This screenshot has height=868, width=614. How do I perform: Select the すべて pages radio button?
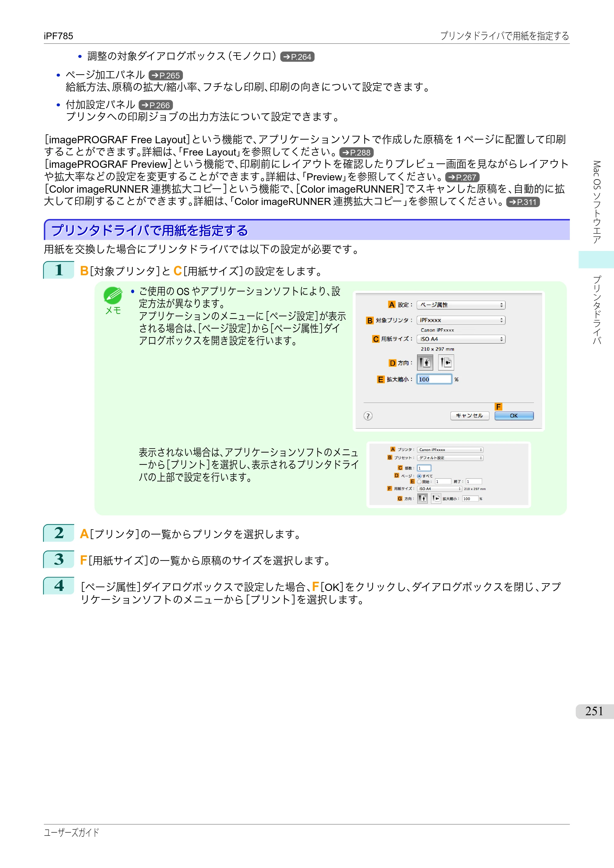419,476
